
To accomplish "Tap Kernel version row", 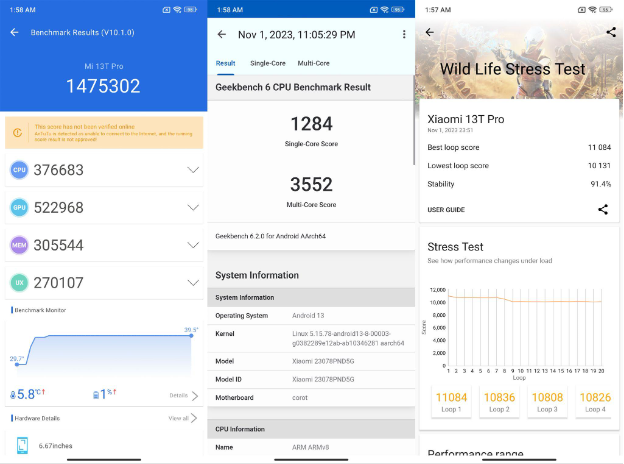I will (311, 338).
